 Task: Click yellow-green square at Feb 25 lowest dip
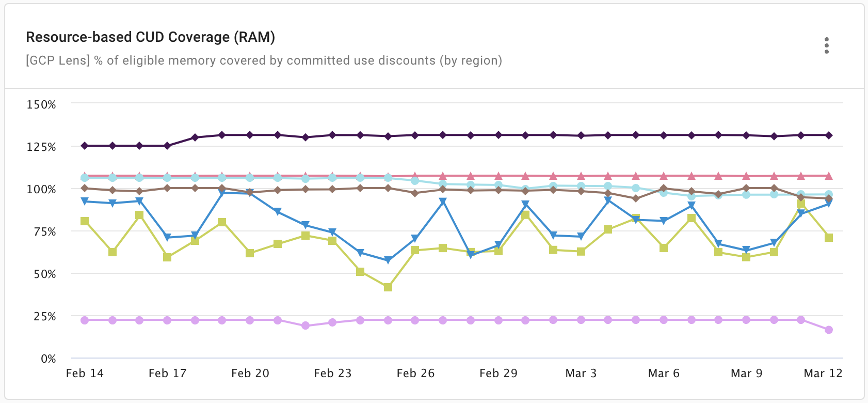pos(388,287)
